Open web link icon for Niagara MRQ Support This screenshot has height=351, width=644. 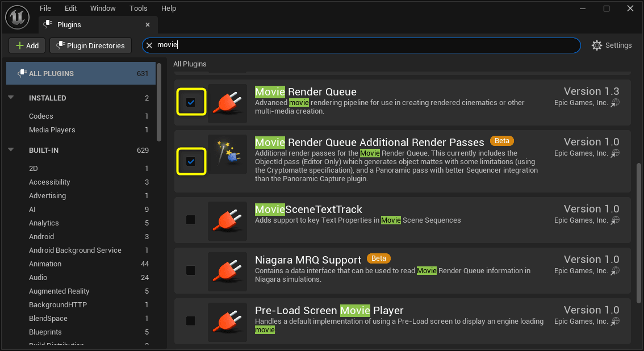[x=615, y=270]
